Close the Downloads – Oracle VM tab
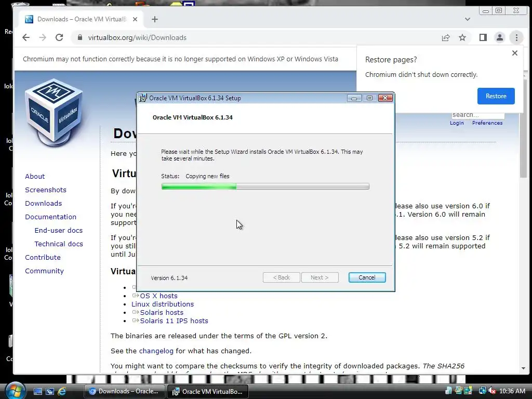The height and width of the screenshot is (399, 532). (x=135, y=19)
